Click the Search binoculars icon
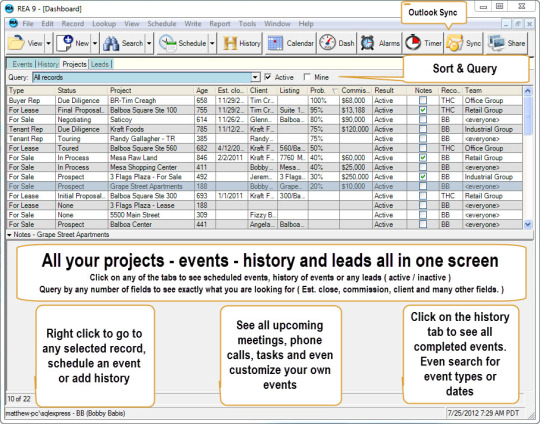Screen dimensions: 540x424 point(111,43)
